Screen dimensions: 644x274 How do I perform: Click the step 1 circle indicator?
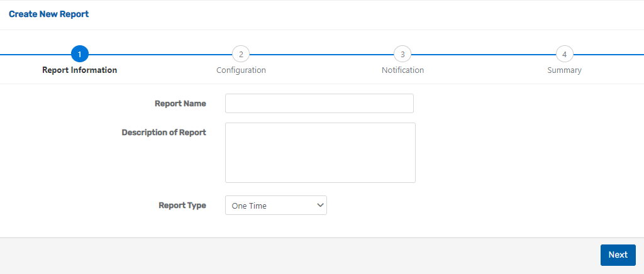[80, 54]
